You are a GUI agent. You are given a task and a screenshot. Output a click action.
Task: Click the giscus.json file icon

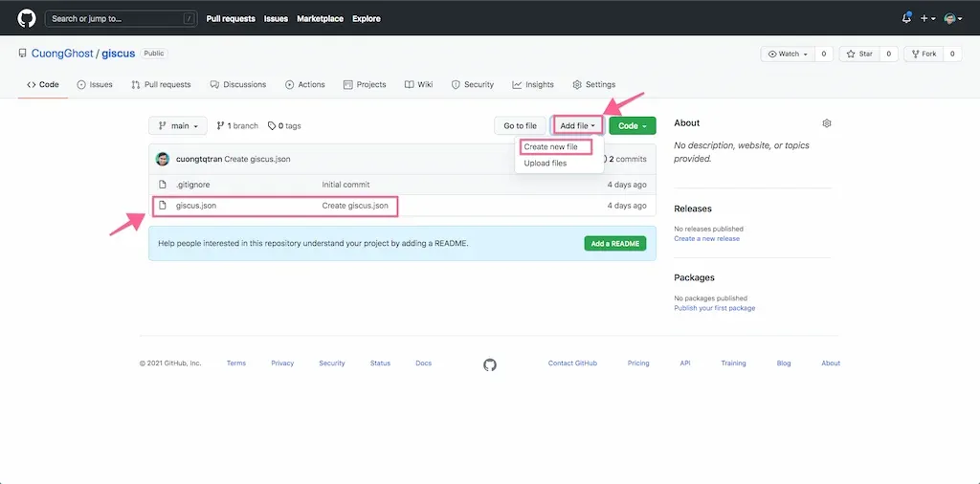[163, 205]
